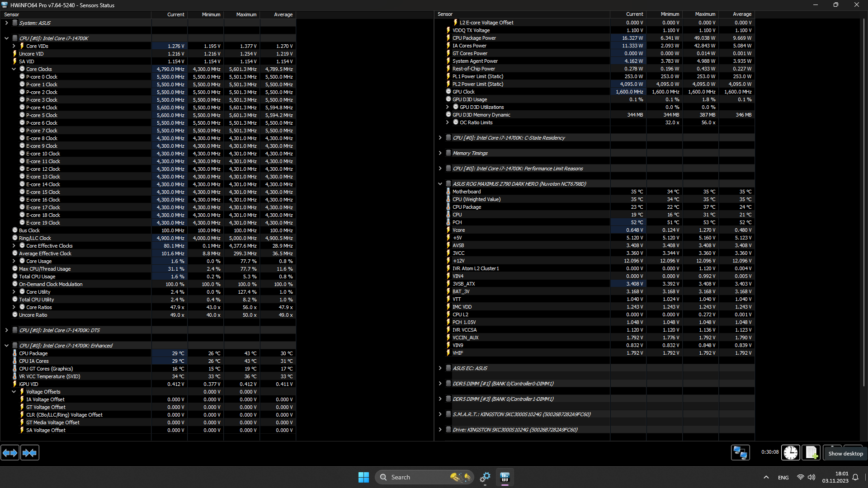868x488 pixels.
Task: Collapse the Voltage Offsets group
Action: pos(14,392)
